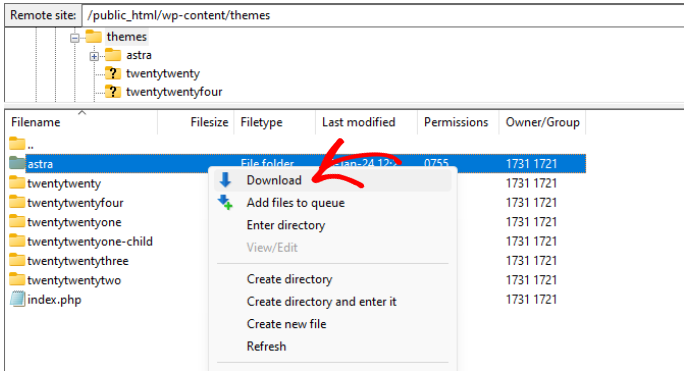Image resolution: width=688 pixels, height=375 pixels.
Task: Sort by the Owner/Group column header
Action: coord(542,122)
